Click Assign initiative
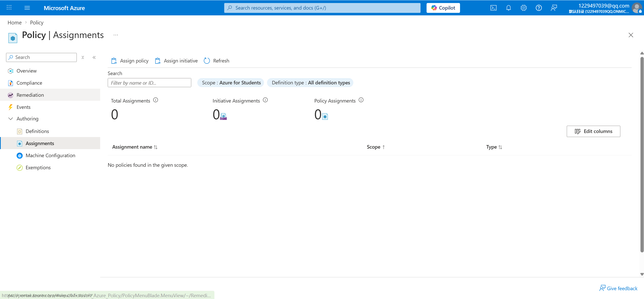644x299 pixels. pos(176,61)
